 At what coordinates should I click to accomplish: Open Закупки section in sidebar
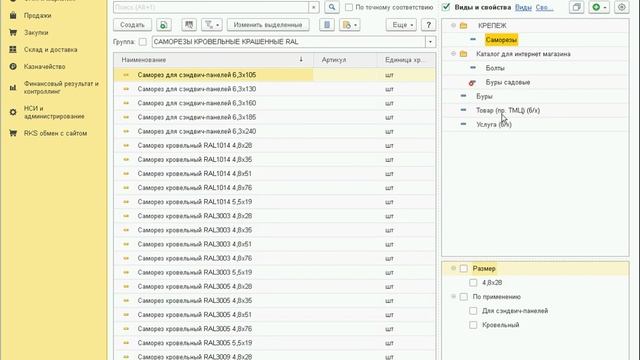pyautogui.click(x=36, y=32)
